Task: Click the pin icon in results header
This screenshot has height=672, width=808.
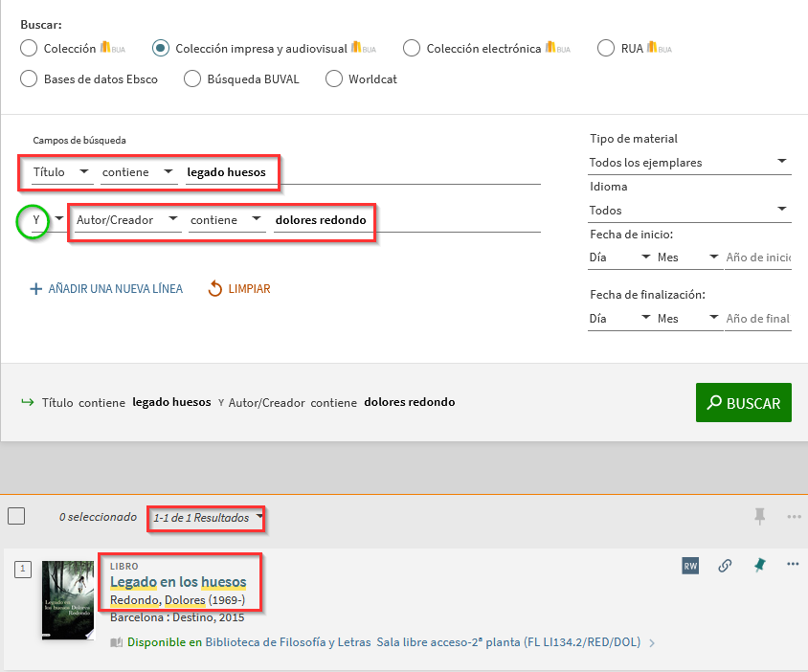Action: point(759,517)
